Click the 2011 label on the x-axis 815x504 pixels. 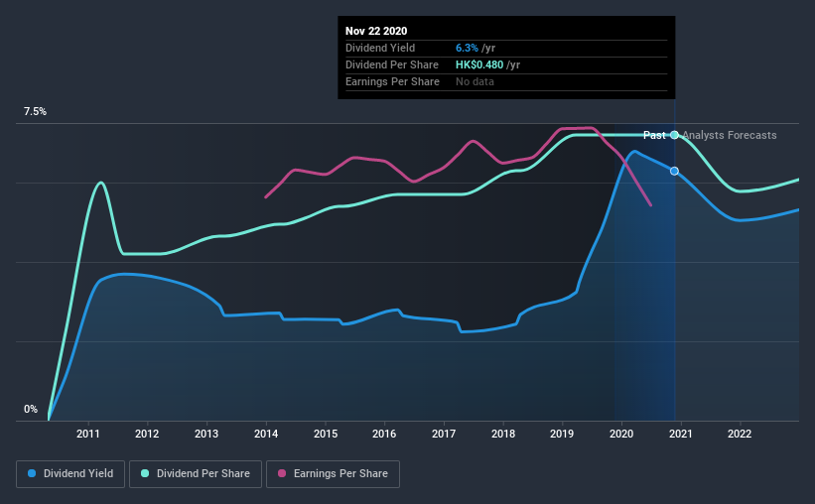pos(87,434)
